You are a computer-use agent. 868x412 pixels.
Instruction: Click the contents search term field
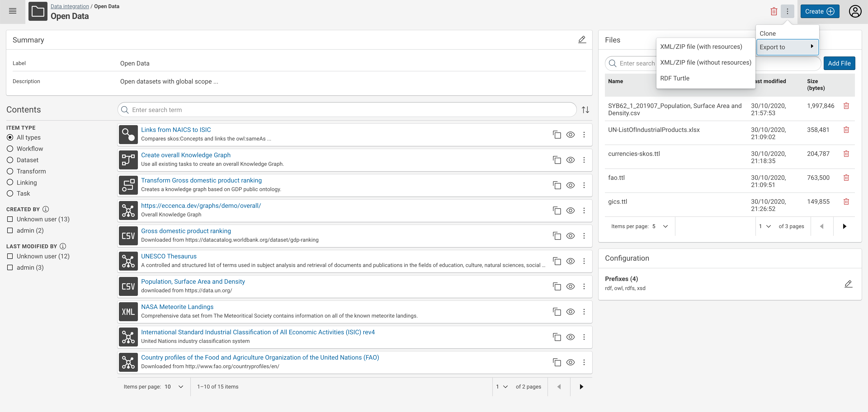point(347,110)
